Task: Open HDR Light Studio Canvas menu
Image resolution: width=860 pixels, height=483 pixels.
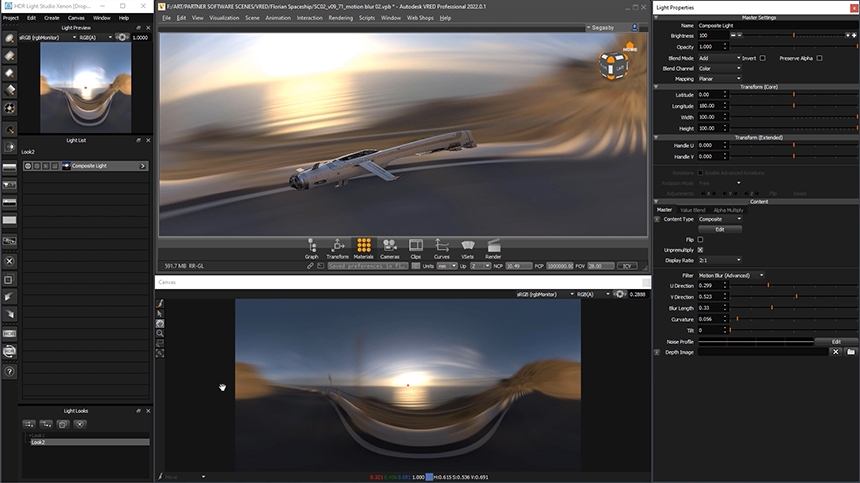Action: click(x=76, y=18)
